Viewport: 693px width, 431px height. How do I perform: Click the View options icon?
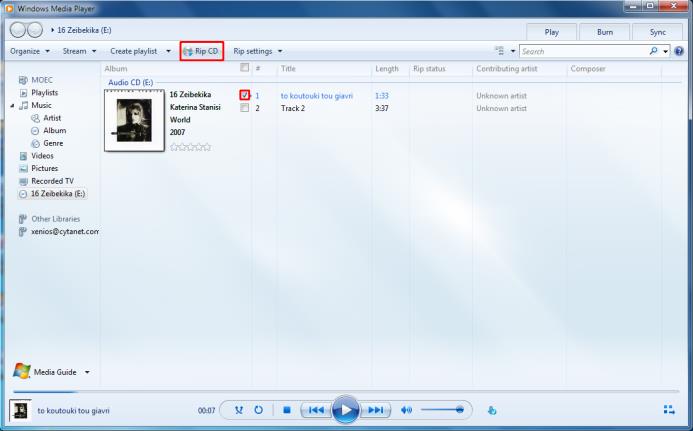[x=499, y=51]
